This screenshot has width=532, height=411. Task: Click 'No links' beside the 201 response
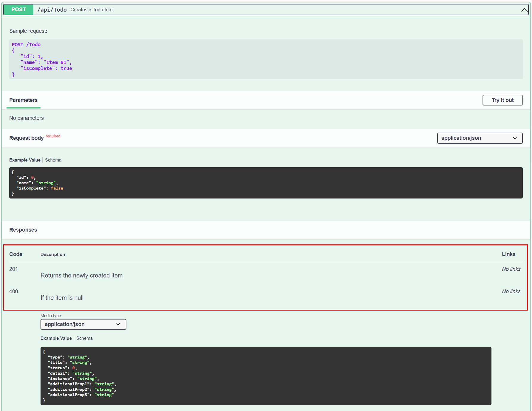(x=511, y=269)
